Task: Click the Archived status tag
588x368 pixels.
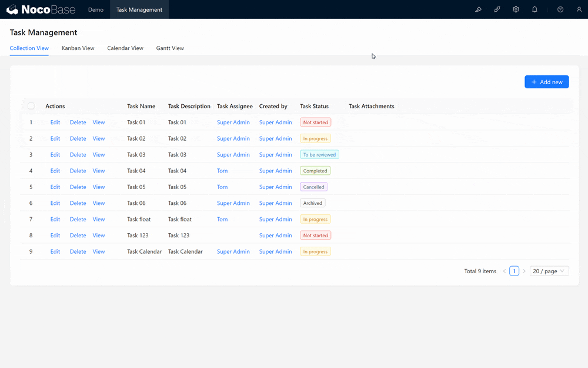Action: [x=312, y=203]
